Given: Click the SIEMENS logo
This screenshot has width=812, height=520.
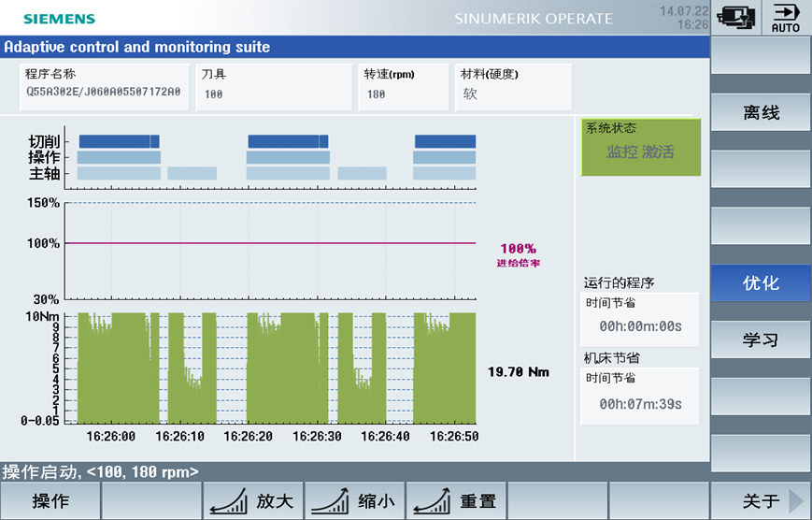Looking at the screenshot, I should [x=59, y=19].
